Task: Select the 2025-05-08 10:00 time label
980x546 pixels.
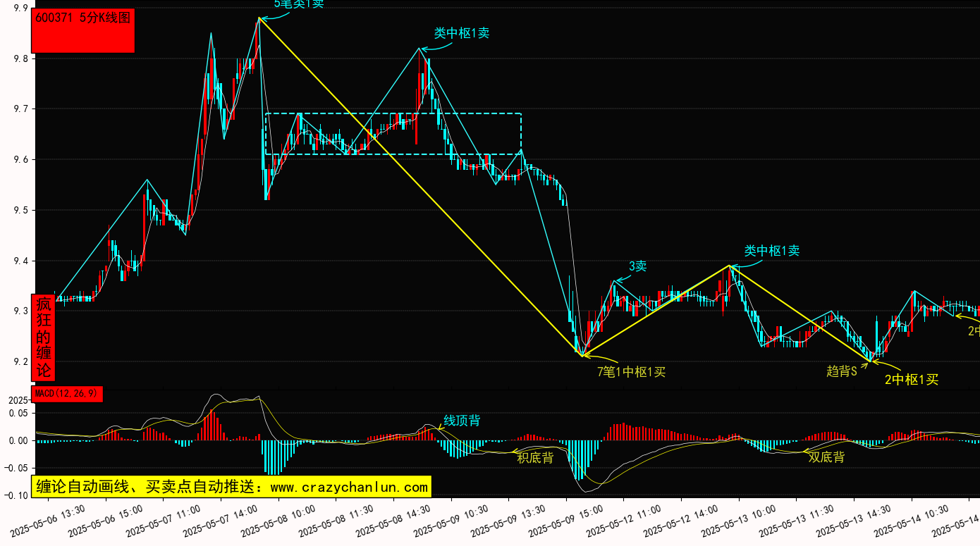Action: click(x=279, y=520)
